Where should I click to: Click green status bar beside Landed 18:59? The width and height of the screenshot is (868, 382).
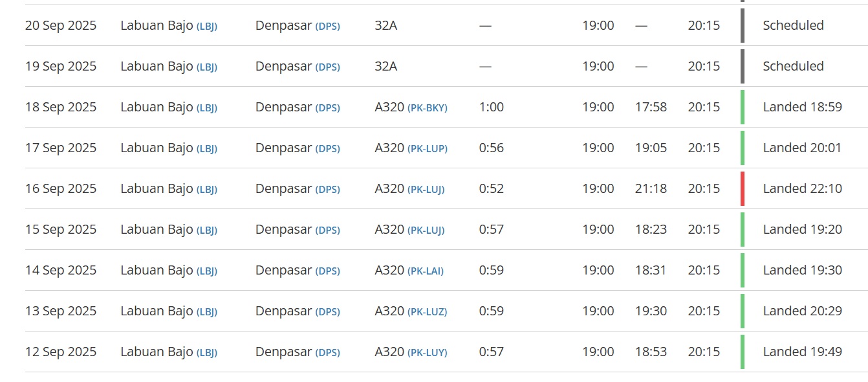coord(743,107)
